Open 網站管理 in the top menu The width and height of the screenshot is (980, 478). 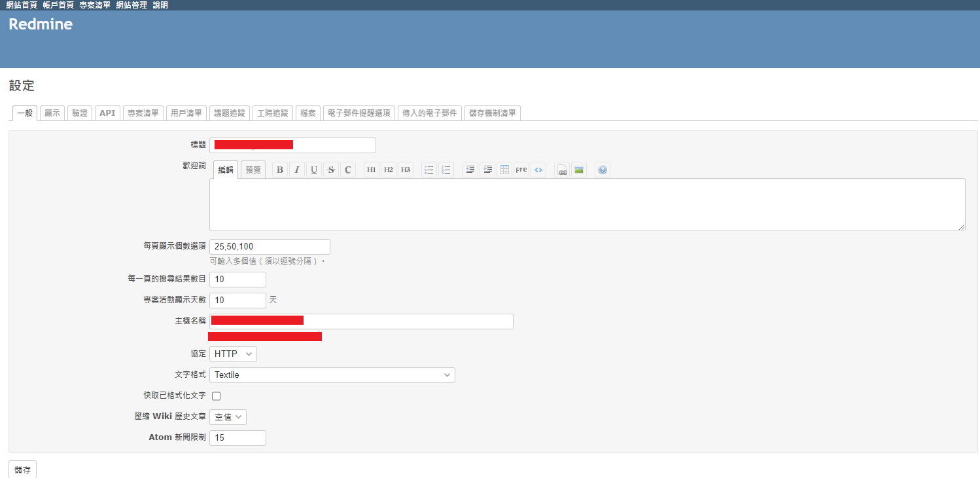tap(131, 5)
